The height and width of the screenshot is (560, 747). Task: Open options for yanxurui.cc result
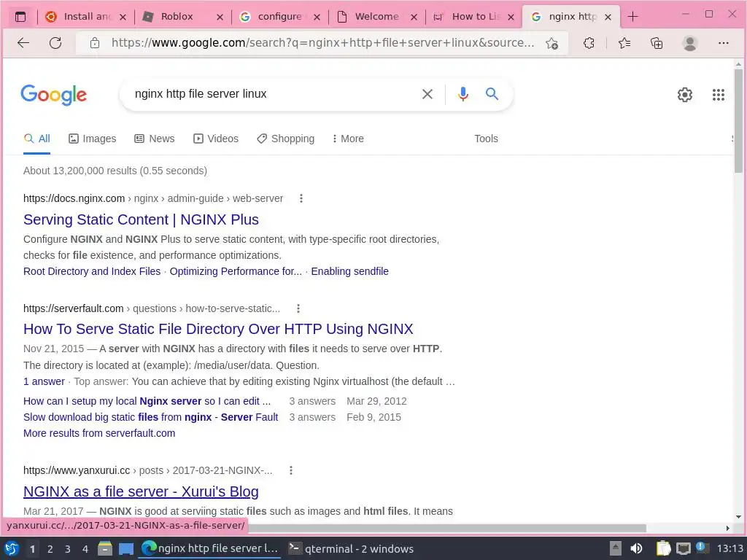point(291,470)
